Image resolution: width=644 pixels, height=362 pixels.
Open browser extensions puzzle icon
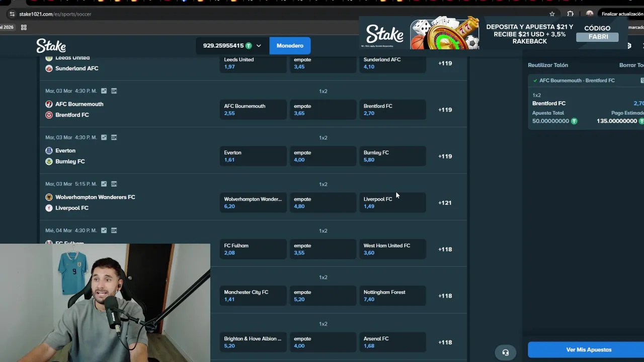(x=570, y=14)
